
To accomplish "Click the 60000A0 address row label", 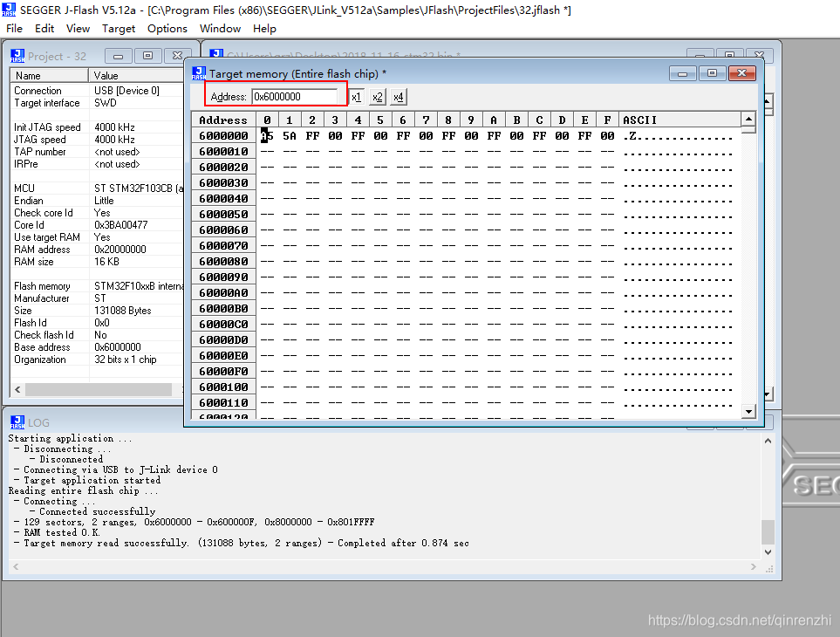I will point(223,293).
